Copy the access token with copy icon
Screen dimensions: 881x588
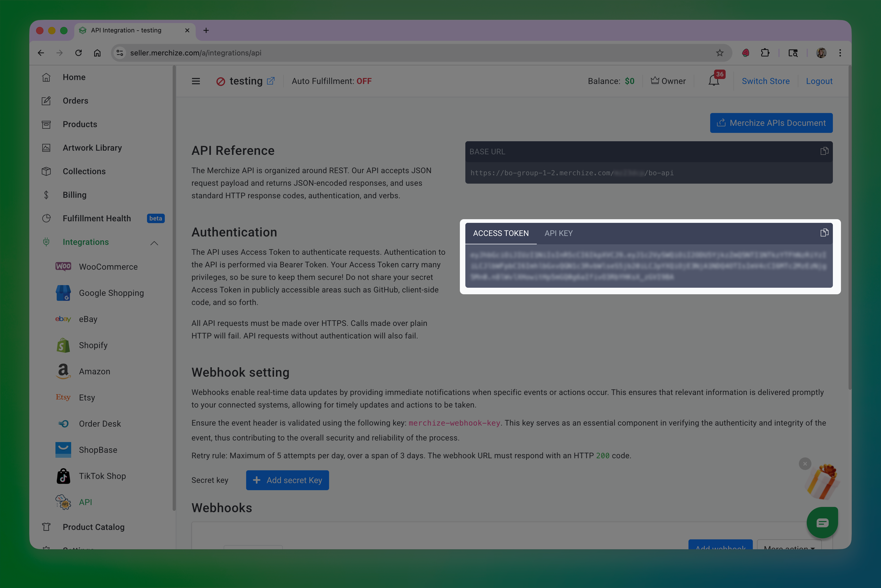(824, 233)
